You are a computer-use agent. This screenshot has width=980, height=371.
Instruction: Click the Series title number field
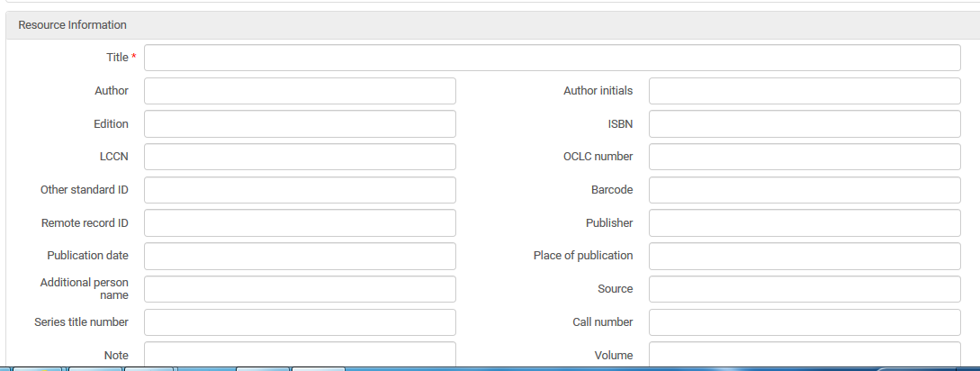(x=300, y=322)
